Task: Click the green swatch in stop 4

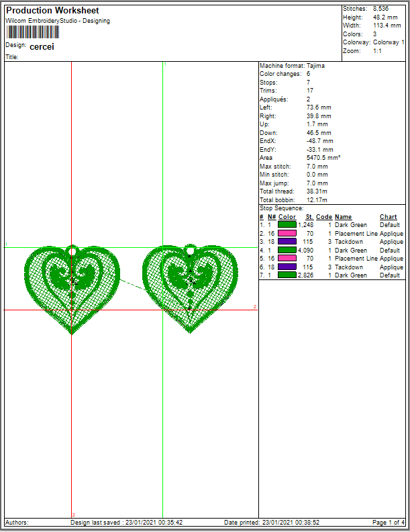Action: [287, 250]
